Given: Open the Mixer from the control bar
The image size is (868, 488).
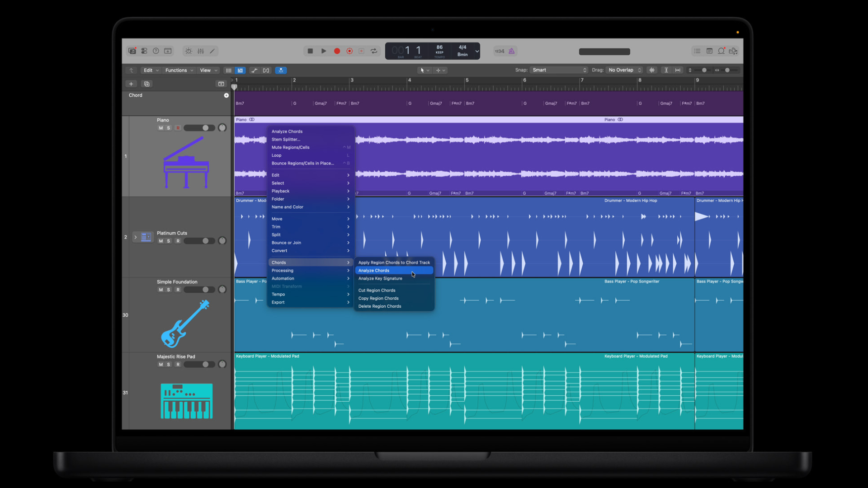Looking at the screenshot, I should click(x=201, y=51).
